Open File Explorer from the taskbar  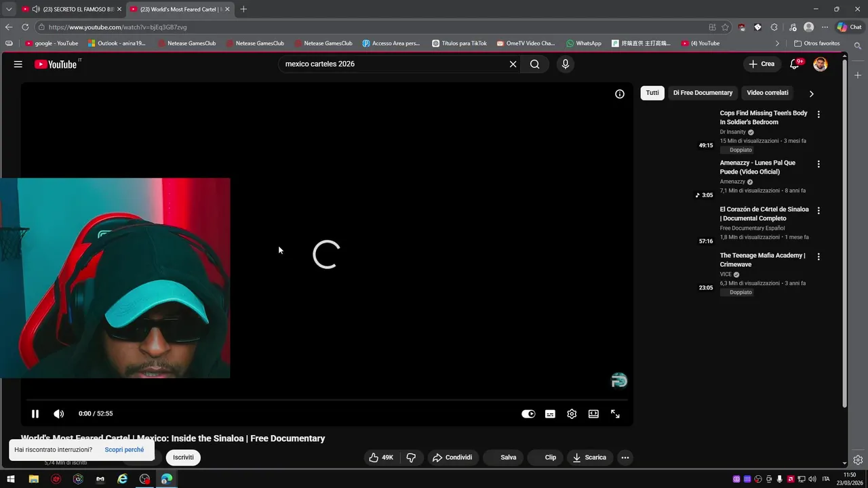coord(33,479)
